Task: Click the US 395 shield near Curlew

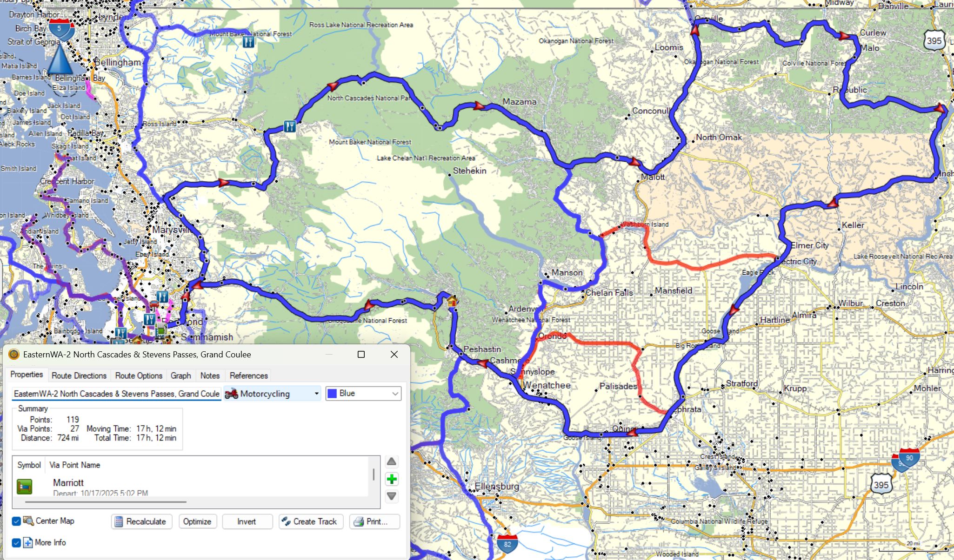Action: (x=934, y=41)
